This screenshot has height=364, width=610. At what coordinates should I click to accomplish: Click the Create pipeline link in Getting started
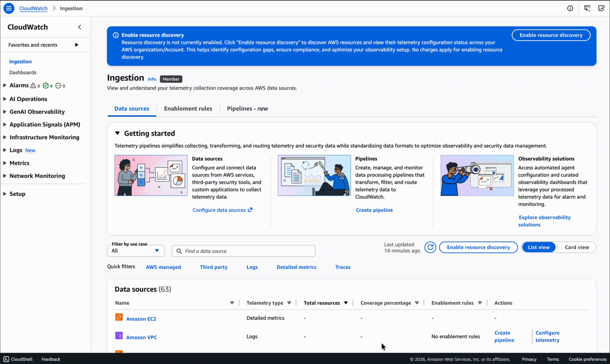(374, 210)
